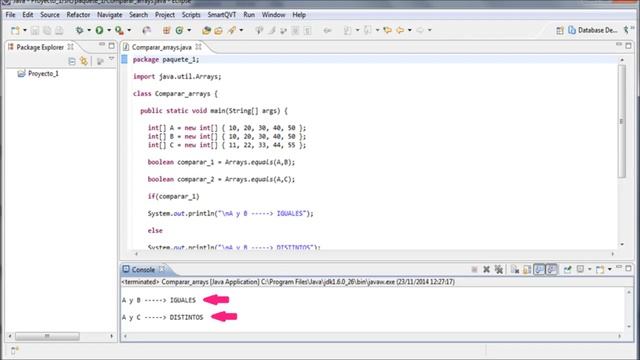The image size is (640, 360).
Task: Click the Pin Console icon
Action: [567, 269]
